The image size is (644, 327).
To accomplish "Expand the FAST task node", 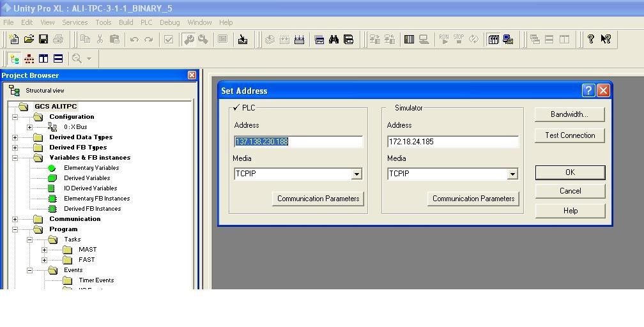I will tap(44, 260).
